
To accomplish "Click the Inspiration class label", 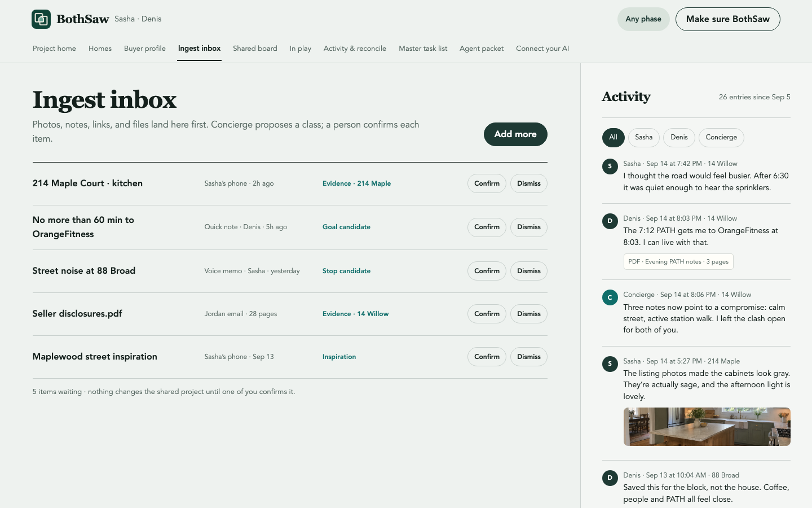I will point(339,357).
